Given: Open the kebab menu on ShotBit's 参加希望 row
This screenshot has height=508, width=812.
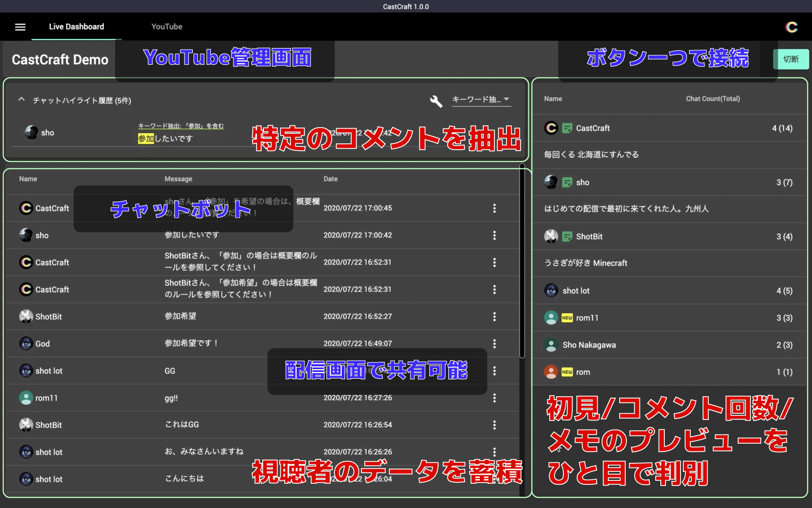Looking at the screenshot, I should 495,317.
